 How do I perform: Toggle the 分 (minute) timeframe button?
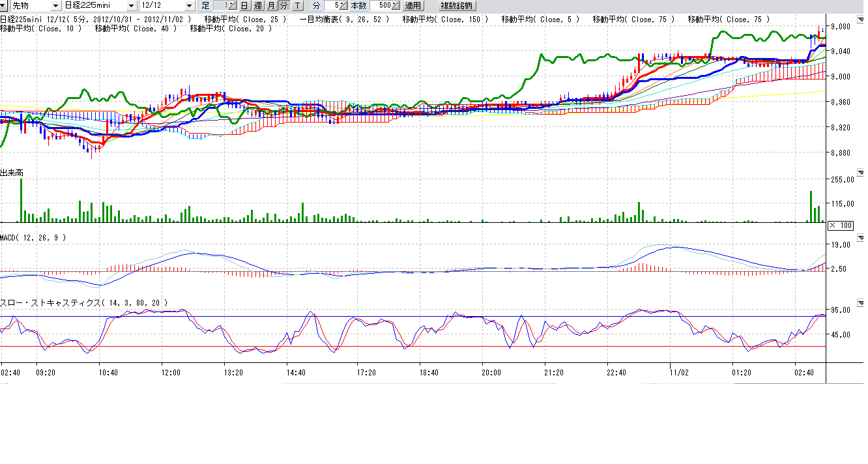click(x=283, y=5)
